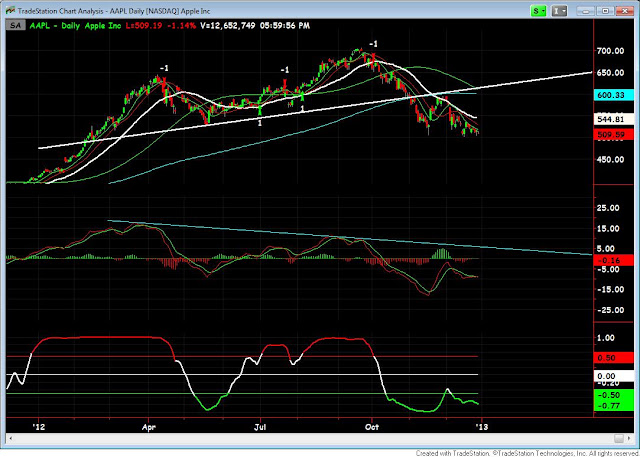Viewport: 640px width, 457px height.
Task: Click the cyan 600.33 price label
Action: coord(614,95)
